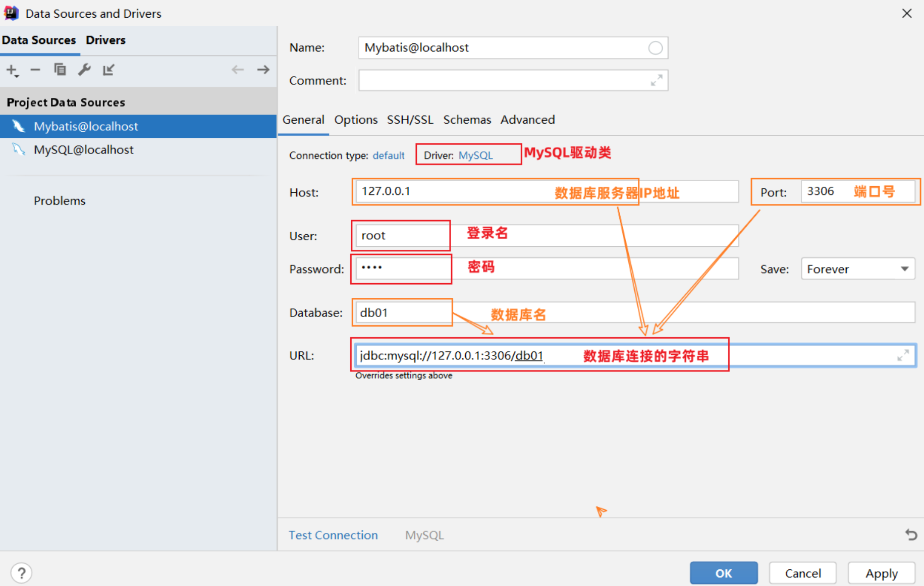This screenshot has width=924, height=586.
Task: Go back with the left arrow
Action: coord(238,70)
